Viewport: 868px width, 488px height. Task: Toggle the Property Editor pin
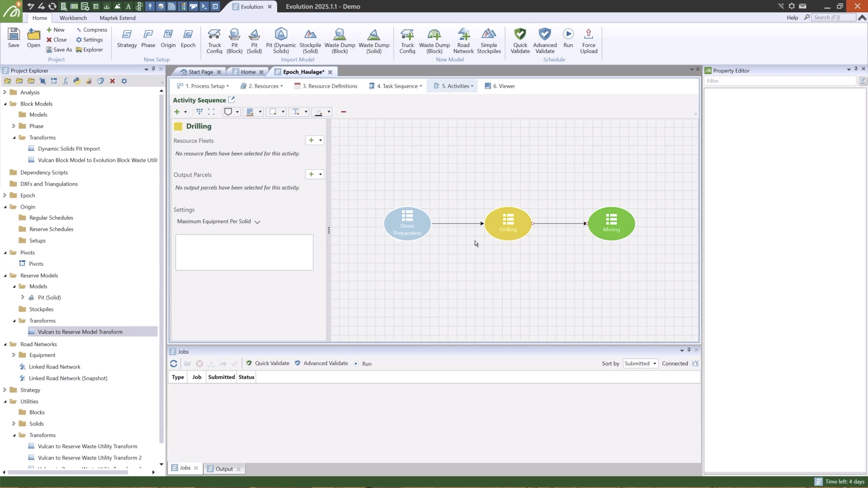coord(856,69)
